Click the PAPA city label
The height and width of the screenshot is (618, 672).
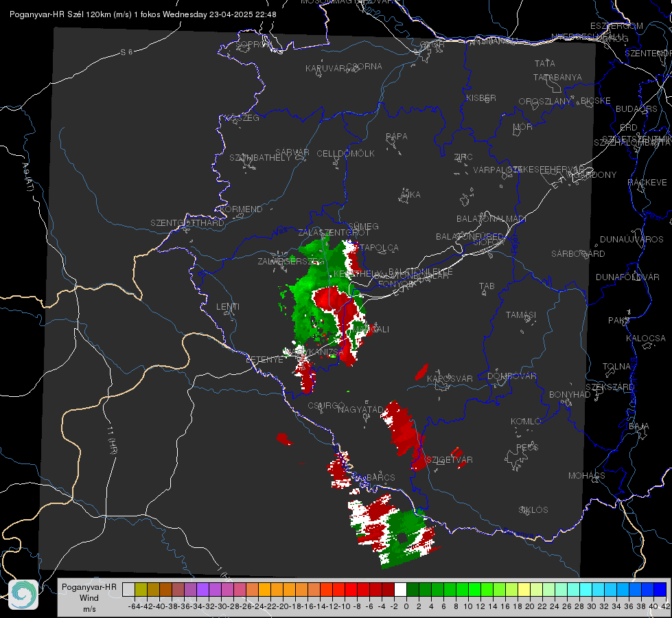[x=397, y=136]
